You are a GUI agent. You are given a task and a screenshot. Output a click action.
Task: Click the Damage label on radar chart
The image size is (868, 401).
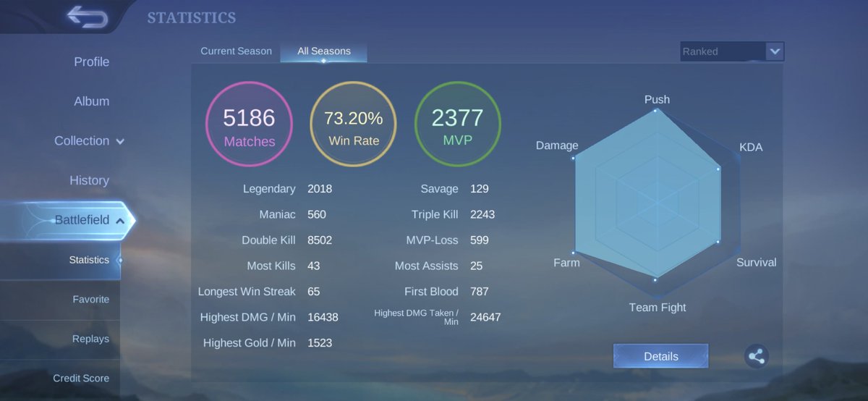click(x=557, y=145)
